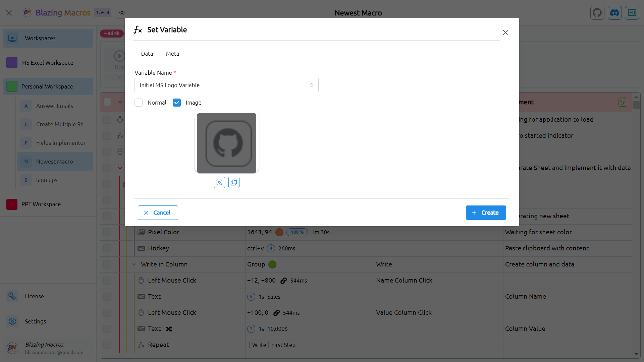
Task: Check the Hotkey row checkbox
Action: [x=107, y=248]
